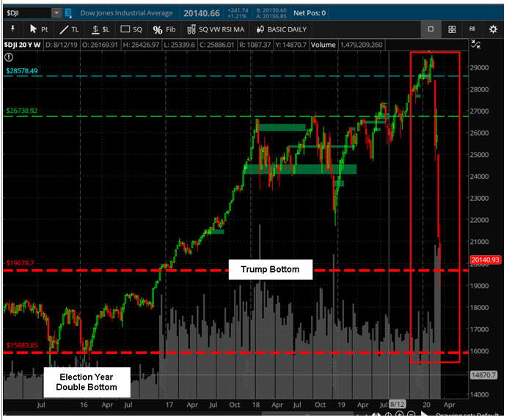
Task: Click the 20140.93 red last-price bubble
Action: (485, 259)
